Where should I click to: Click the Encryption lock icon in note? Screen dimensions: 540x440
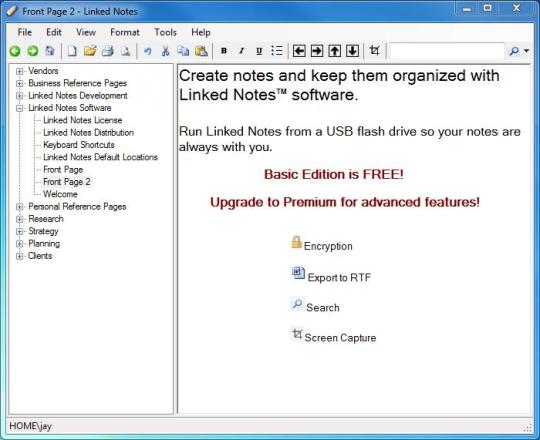(297, 242)
